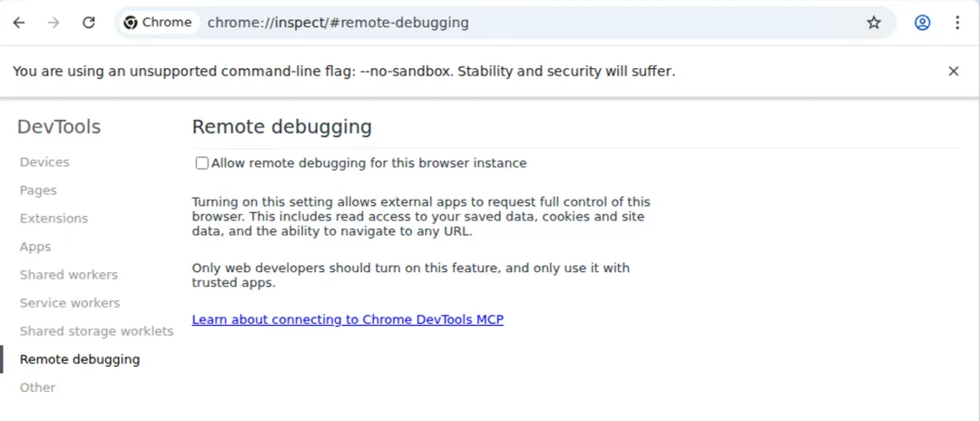The height and width of the screenshot is (421, 980).
Task: Open Learn about connecting to Chrome DevTools MCP link
Action: 348,319
